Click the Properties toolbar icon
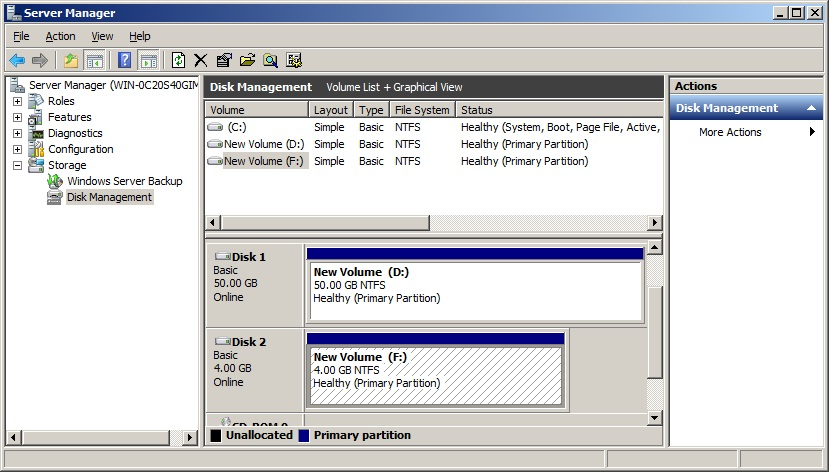Image resolution: width=829 pixels, height=472 pixels. [x=224, y=60]
